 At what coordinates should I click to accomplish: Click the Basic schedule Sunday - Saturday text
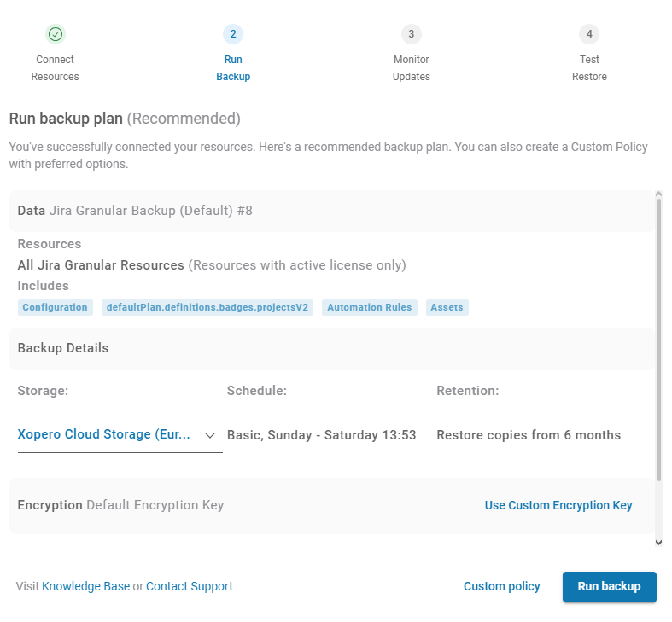point(321,435)
